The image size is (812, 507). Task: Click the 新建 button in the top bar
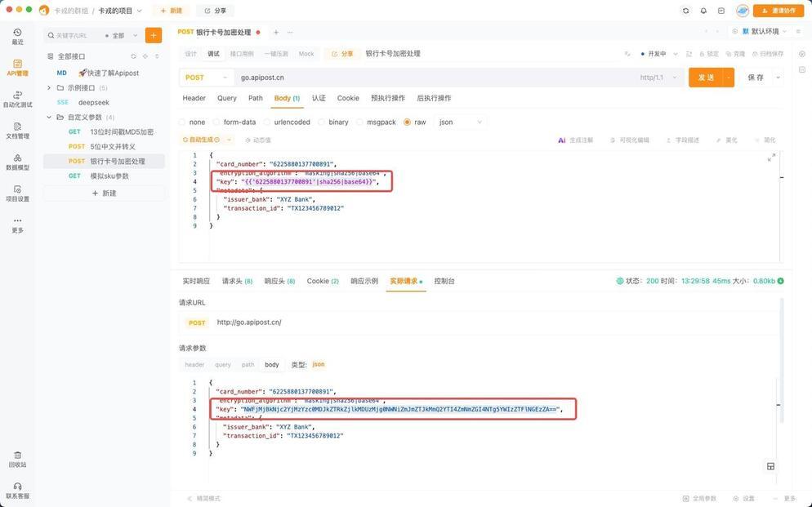[171, 11]
